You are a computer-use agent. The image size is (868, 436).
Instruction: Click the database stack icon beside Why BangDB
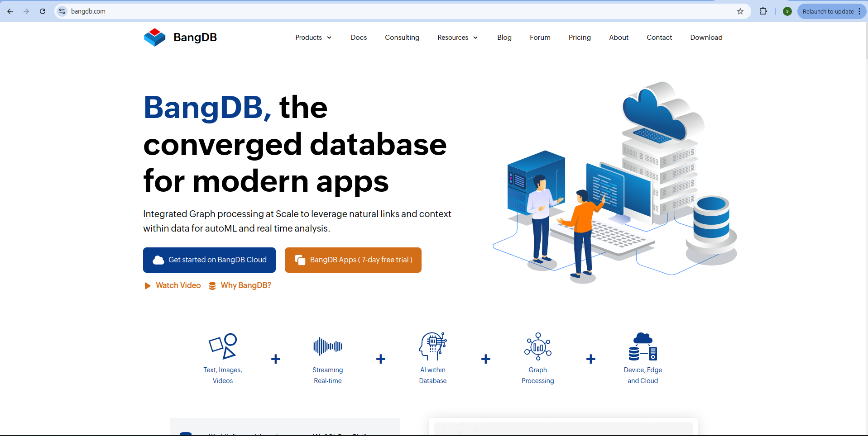pyautogui.click(x=212, y=286)
